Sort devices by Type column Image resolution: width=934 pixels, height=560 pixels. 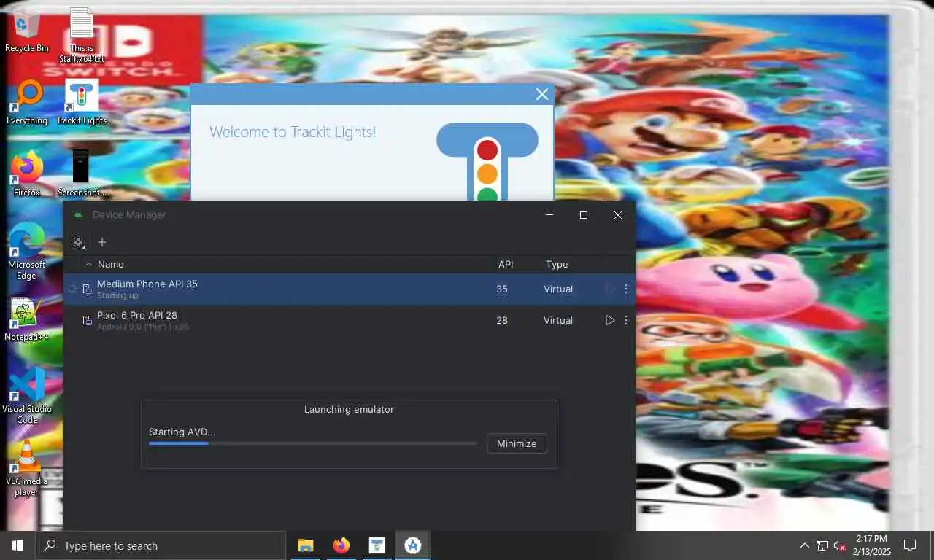(x=557, y=264)
